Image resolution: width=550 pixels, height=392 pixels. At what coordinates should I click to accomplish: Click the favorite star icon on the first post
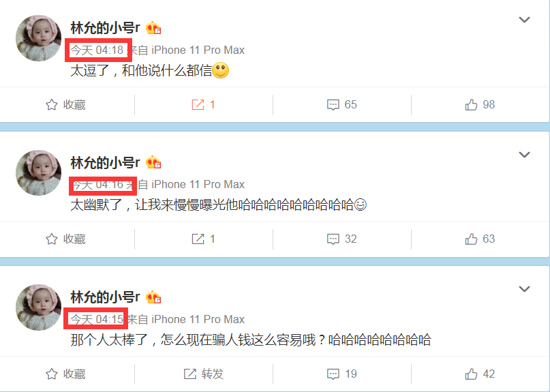point(52,104)
